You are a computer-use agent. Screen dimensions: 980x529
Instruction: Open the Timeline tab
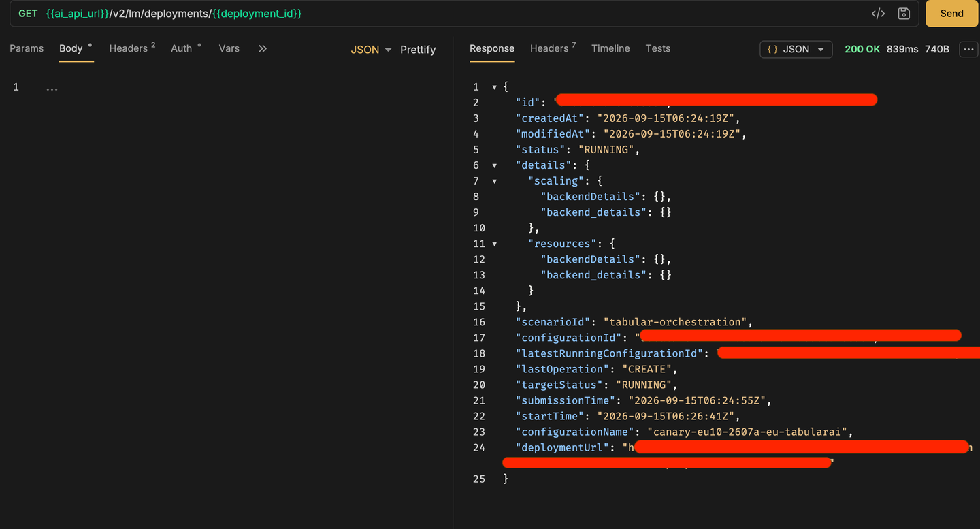[x=610, y=48]
